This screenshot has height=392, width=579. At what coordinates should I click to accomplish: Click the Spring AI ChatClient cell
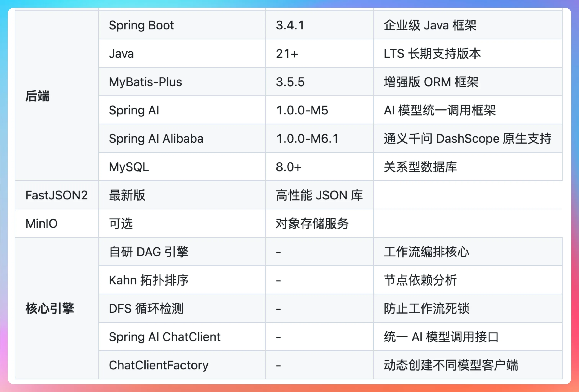[164, 337]
